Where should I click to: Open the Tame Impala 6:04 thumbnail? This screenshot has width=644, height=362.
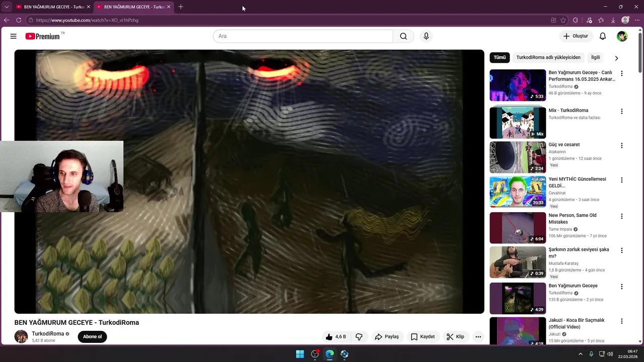pyautogui.click(x=518, y=228)
